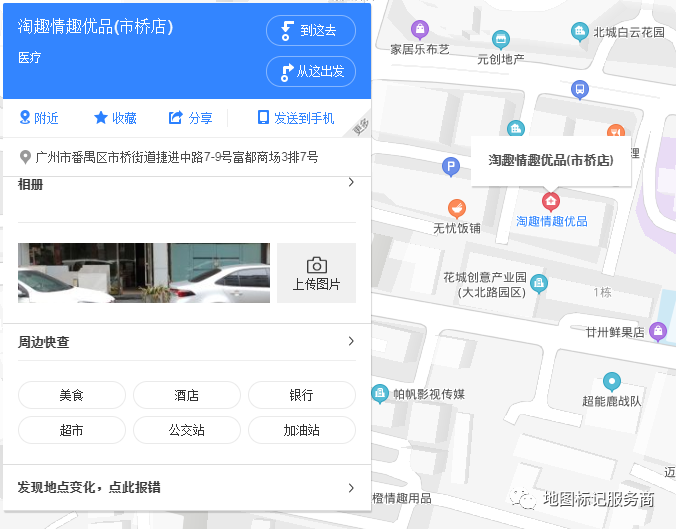This screenshot has height=529, width=676.
Task: Click the bus stop icon on map
Action: point(579,90)
